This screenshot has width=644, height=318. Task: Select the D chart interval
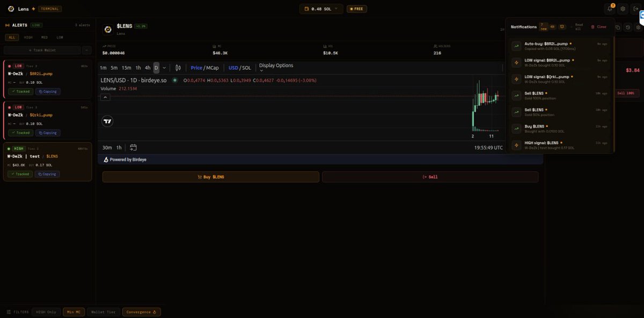coord(156,68)
